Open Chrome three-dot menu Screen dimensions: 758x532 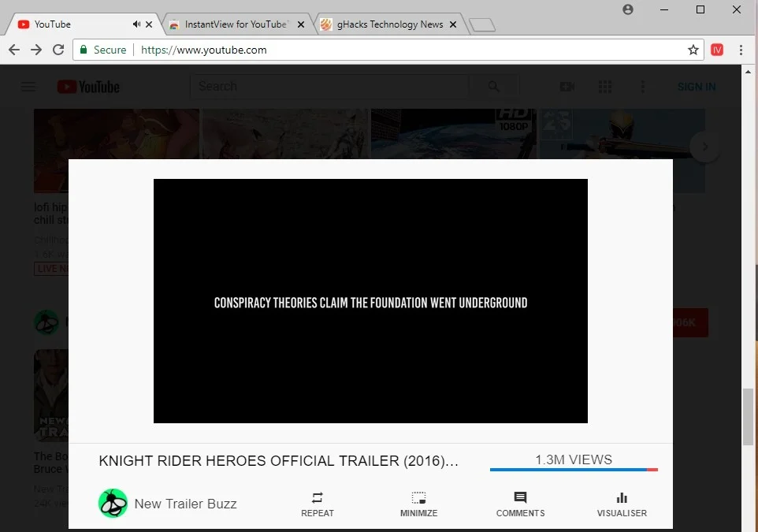tap(741, 50)
